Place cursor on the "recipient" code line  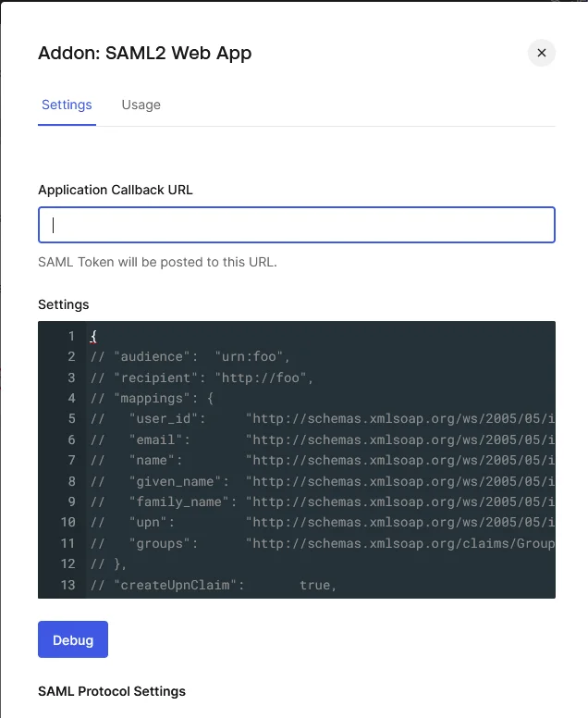click(202, 378)
